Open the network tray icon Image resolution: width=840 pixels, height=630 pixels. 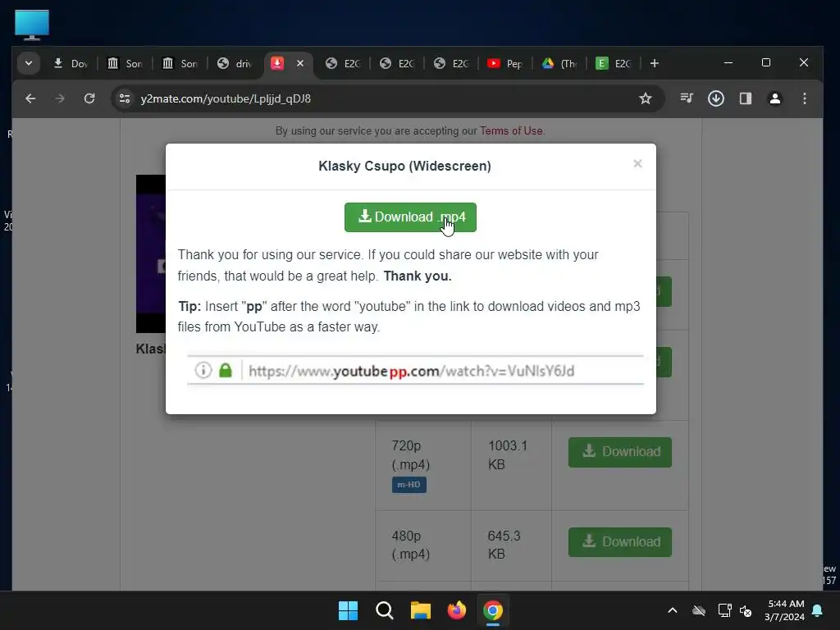click(724, 610)
